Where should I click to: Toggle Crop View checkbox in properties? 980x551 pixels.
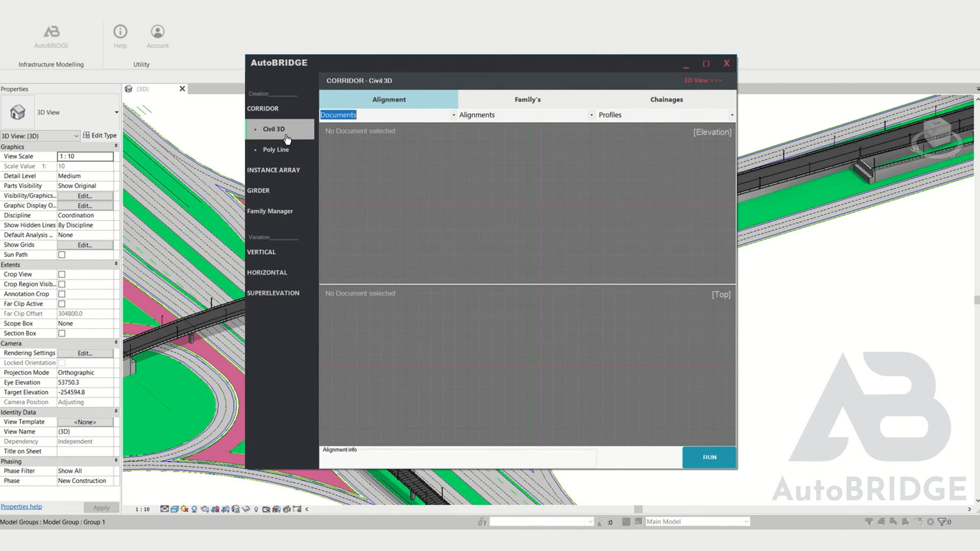62,274
